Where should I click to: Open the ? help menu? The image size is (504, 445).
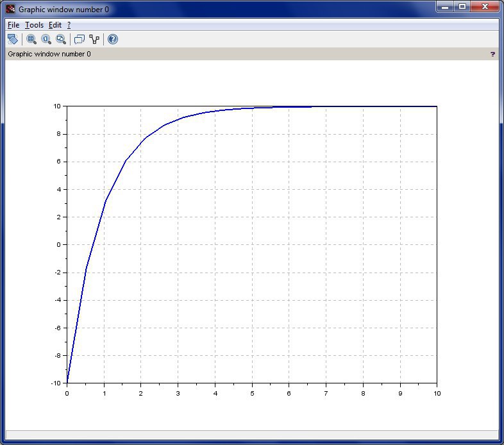(69, 25)
